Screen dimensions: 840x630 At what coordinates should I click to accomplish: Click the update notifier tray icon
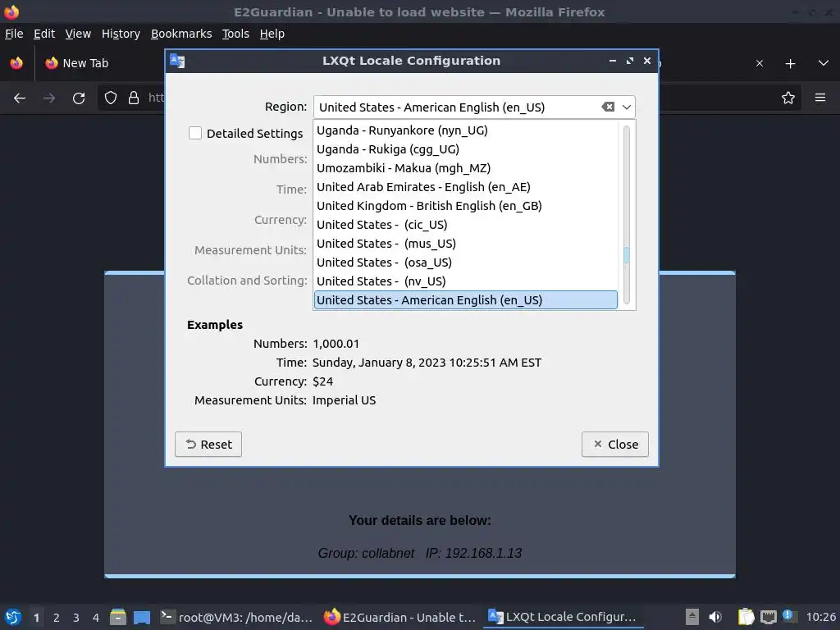pyautogui.click(x=788, y=615)
